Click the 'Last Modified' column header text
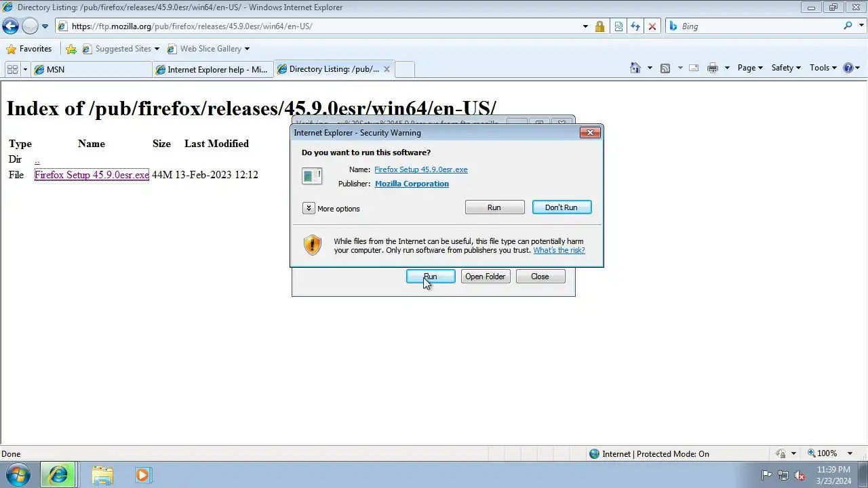The width and height of the screenshot is (868, 488). coord(216,144)
